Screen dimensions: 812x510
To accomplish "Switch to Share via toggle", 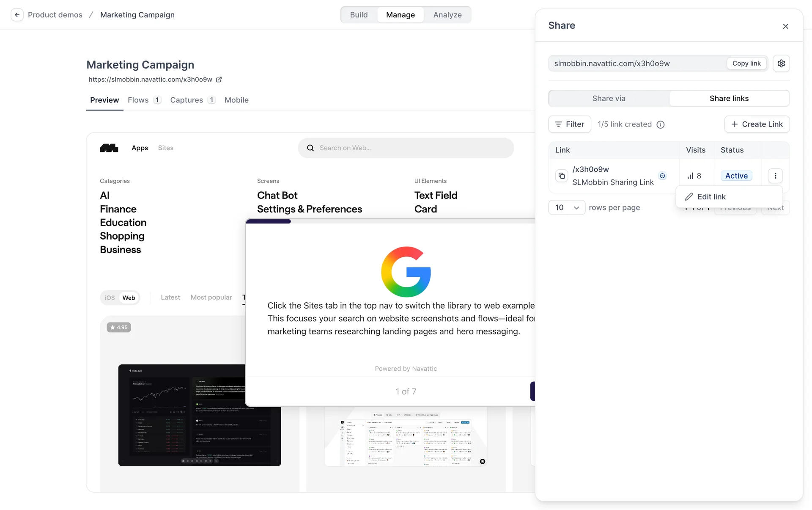I will coord(609,99).
